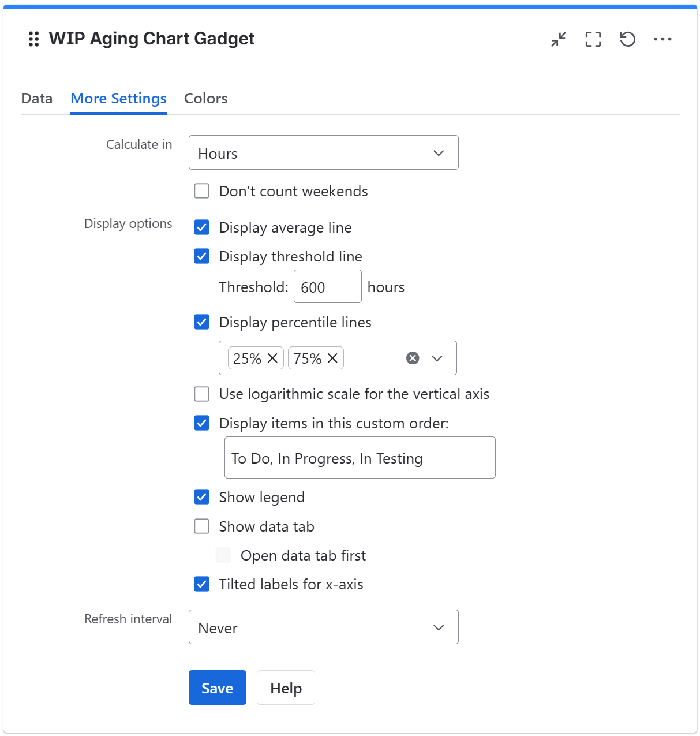Remove the 25% percentile chip
Viewport: 700px width, 736px height.
pos(273,358)
